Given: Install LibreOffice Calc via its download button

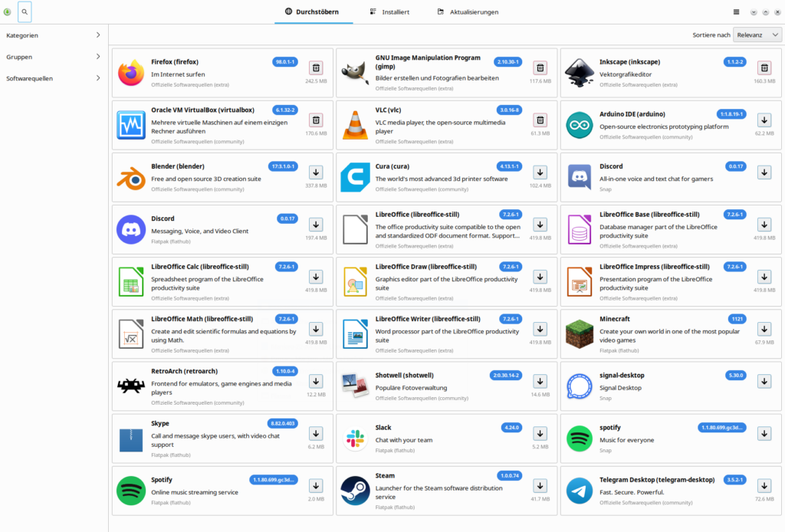Looking at the screenshot, I should pos(316,277).
